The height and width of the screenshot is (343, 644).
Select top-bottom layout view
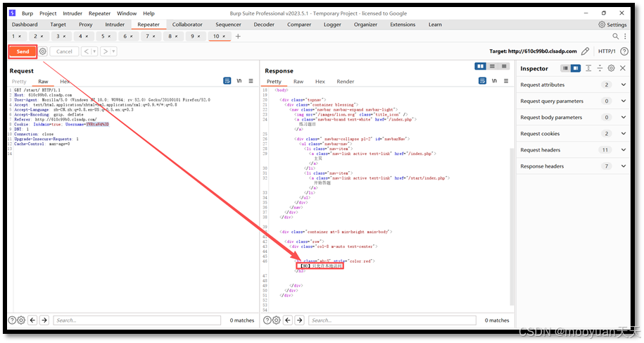click(492, 66)
